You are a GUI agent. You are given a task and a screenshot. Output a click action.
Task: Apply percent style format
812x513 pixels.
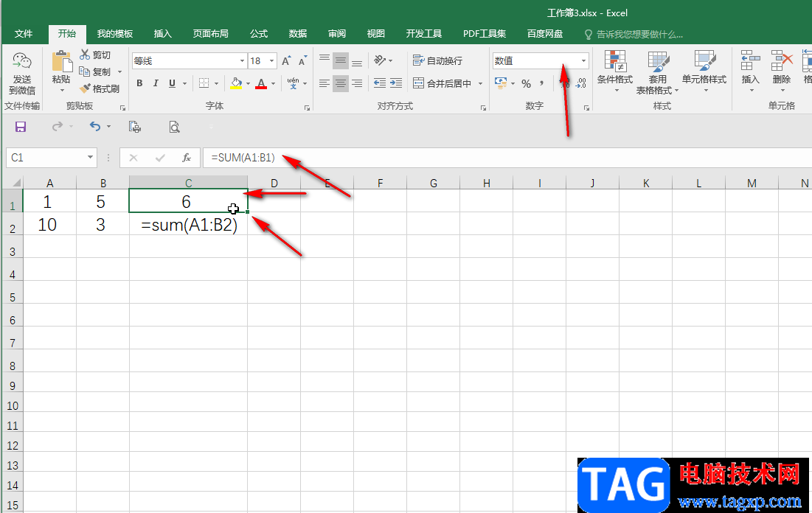pyautogui.click(x=526, y=83)
